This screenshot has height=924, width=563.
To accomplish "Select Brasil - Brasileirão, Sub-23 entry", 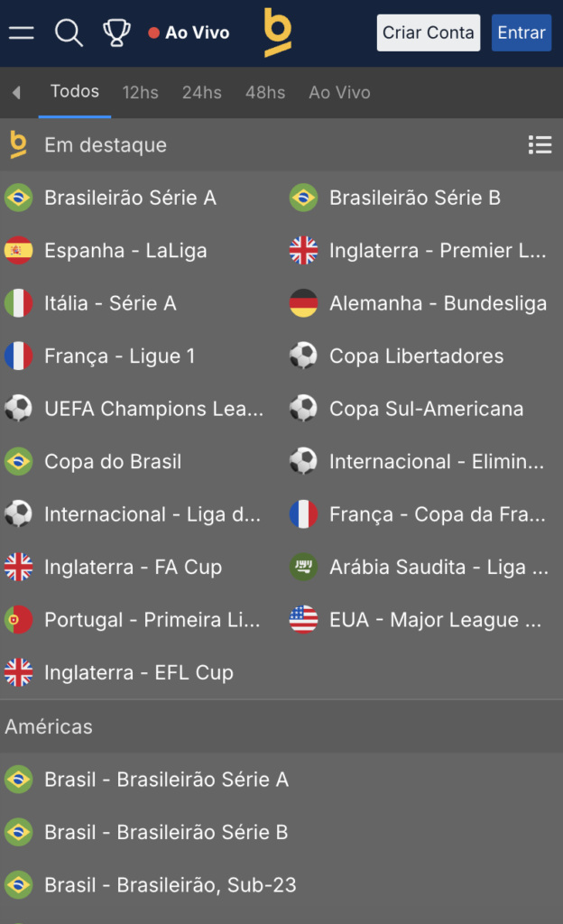I will click(x=171, y=885).
